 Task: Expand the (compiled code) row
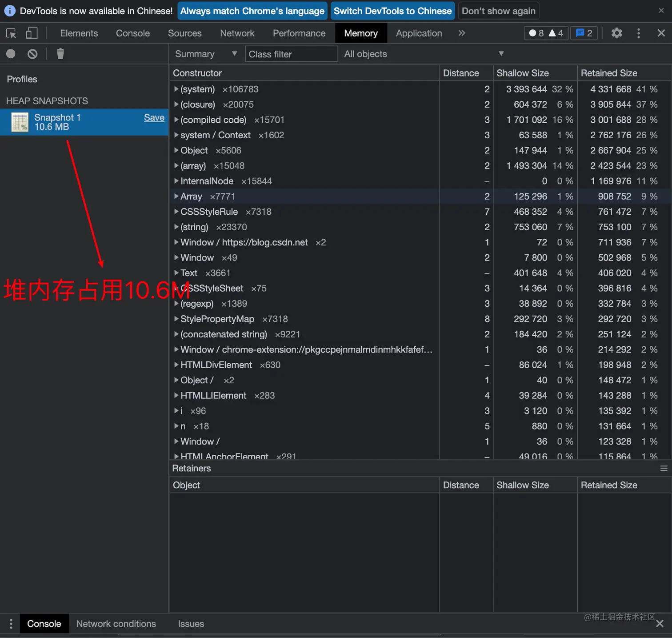coord(176,120)
